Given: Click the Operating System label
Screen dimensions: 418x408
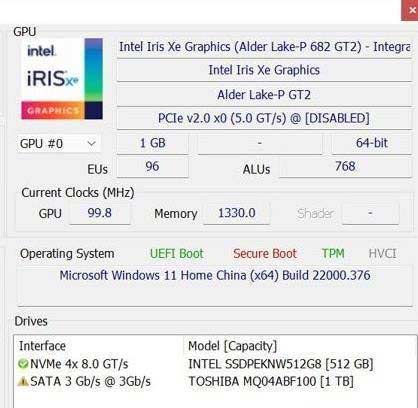Looking at the screenshot, I should pos(67,254).
